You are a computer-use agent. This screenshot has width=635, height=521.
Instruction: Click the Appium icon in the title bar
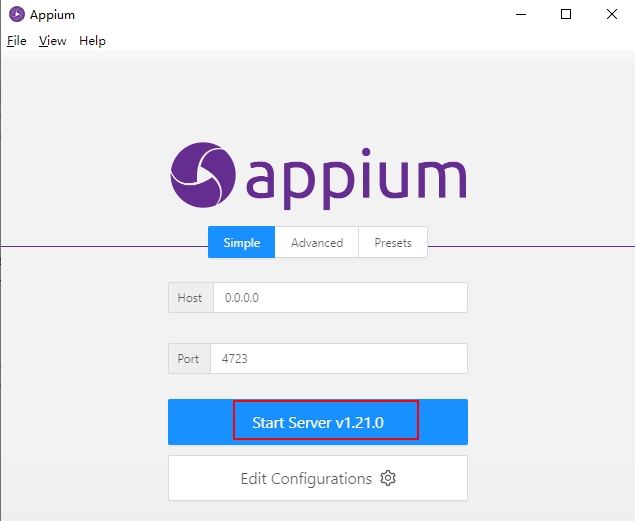click(x=17, y=15)
